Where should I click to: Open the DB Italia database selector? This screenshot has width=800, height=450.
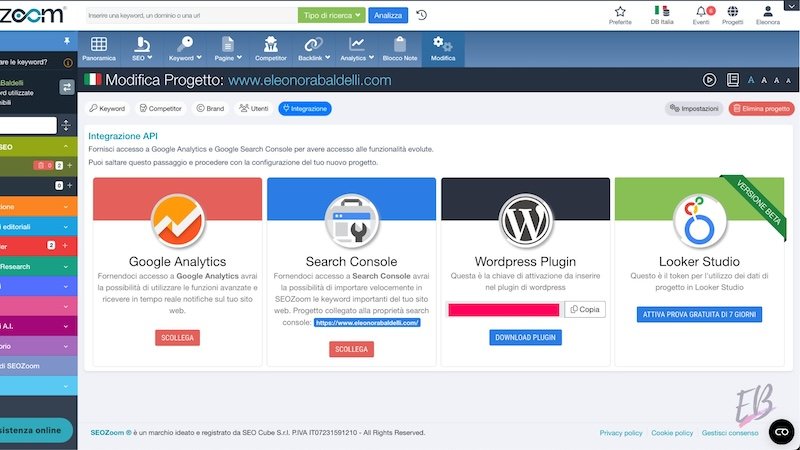662,15
